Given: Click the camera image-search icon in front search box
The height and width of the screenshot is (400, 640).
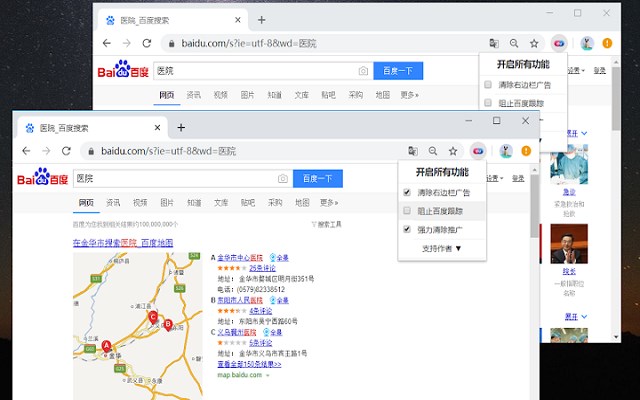Looking at the screenshot, I should tap(283, 179).
